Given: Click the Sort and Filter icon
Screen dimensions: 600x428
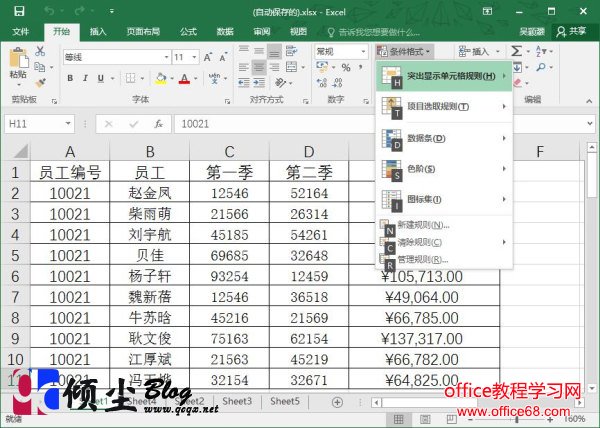Looking at the screenshot, I should (x=541, y=51).
